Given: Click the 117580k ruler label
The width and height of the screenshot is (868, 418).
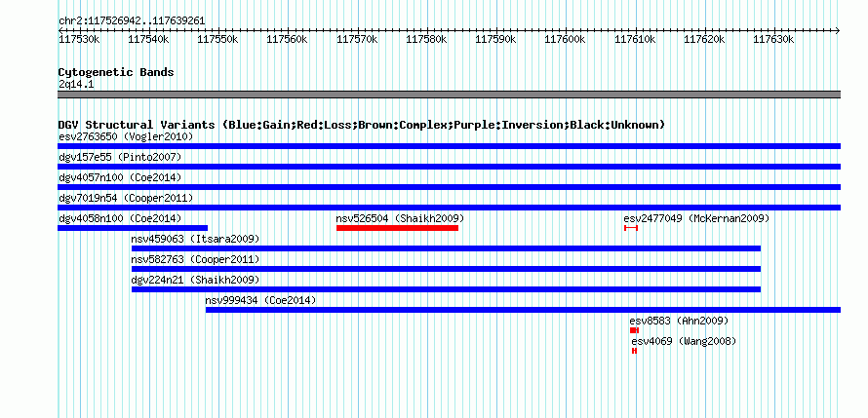Looking at the screenshot, I should (x=427, y=39).
